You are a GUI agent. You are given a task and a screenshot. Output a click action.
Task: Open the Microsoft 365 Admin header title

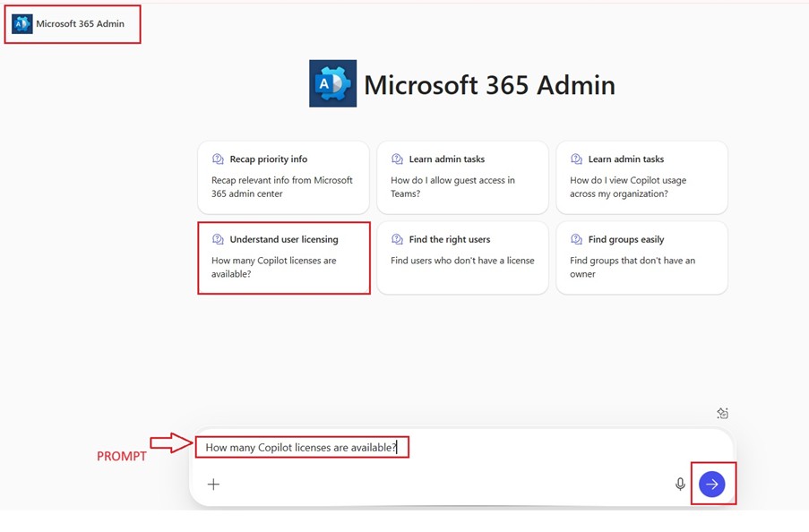80,24
